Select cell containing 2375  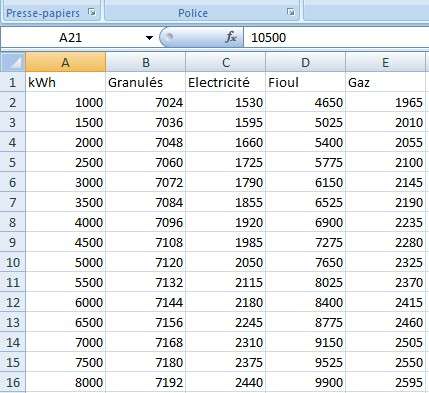[x=226, y=362]
